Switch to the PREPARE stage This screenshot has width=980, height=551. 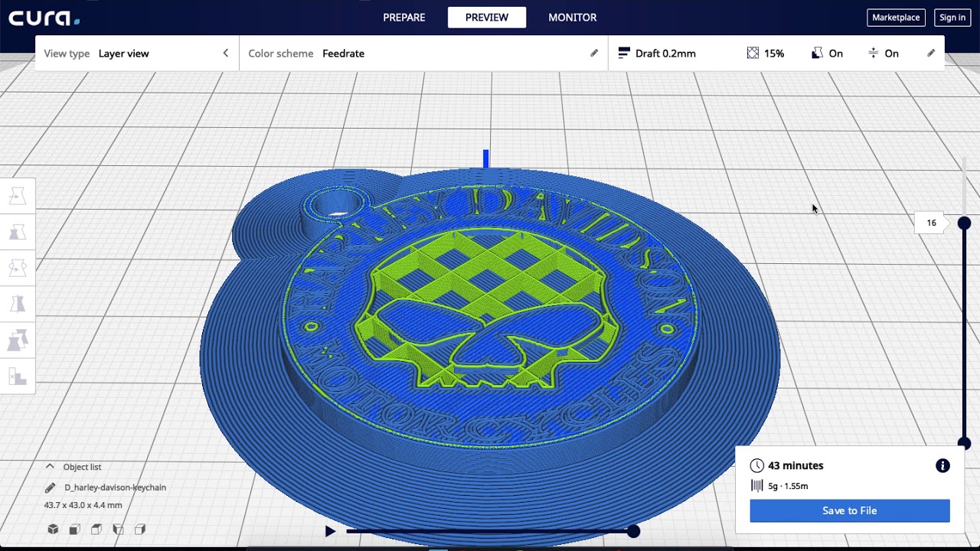point(404,18)
